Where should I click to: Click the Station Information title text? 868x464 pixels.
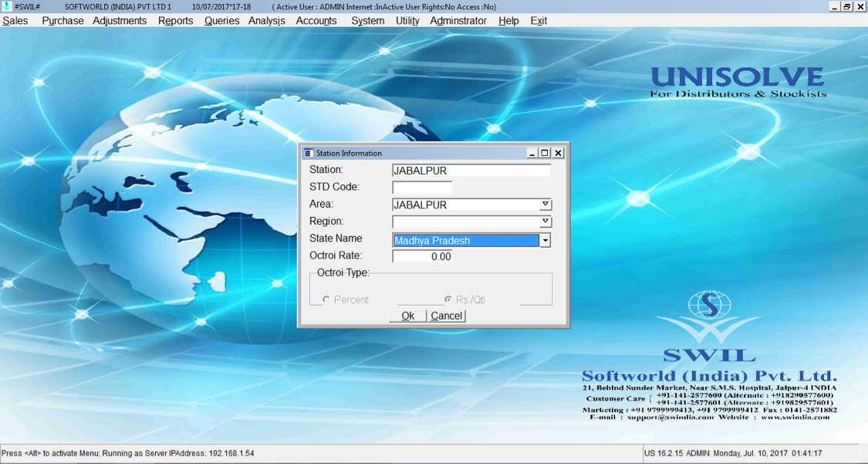click(349, 153)
